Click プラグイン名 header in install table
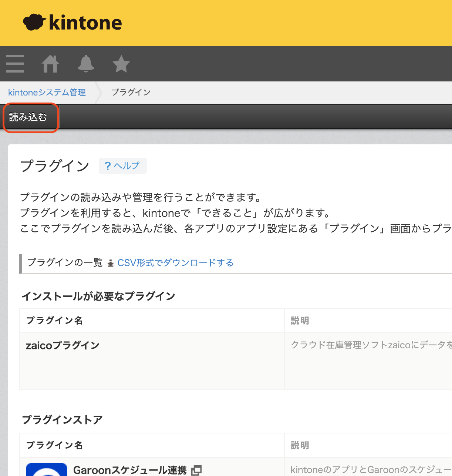Image resolution: width=452 pixels, height=476 pixels. click(x=54, y=321)
